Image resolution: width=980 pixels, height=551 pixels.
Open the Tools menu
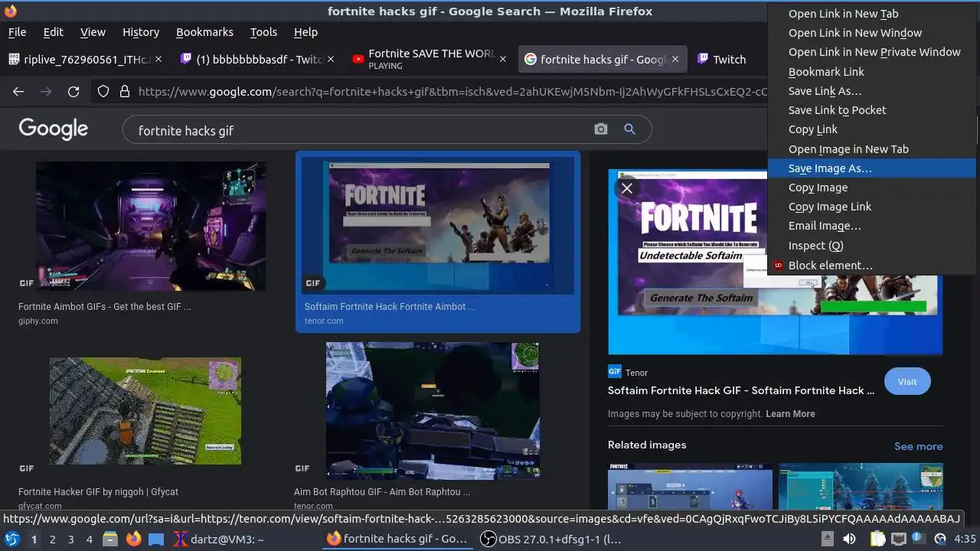click(263, 32)
